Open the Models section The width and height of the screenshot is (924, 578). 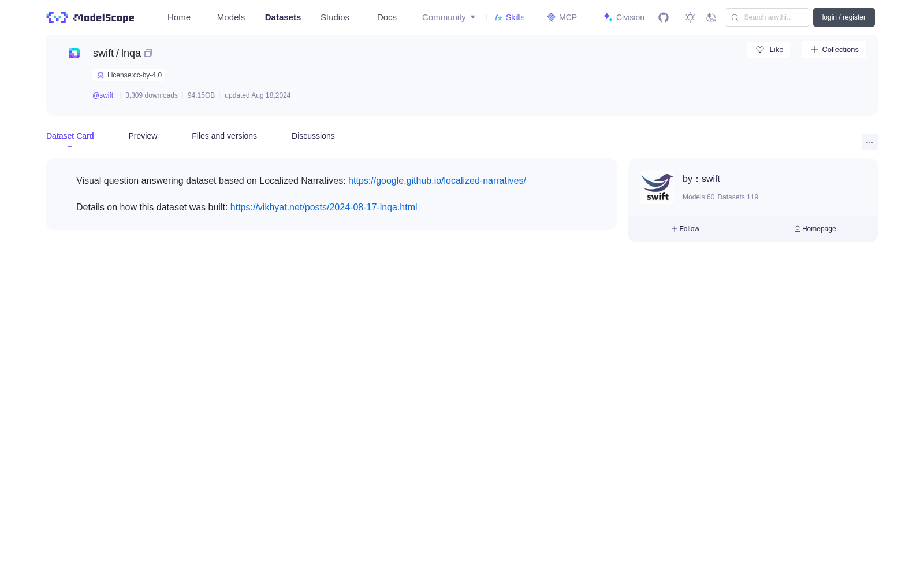[231, 17]
